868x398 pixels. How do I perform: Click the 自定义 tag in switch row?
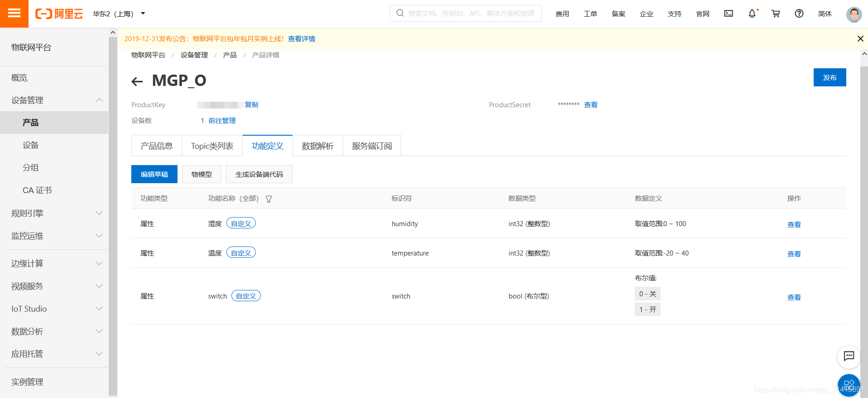[x=246, y=296]
